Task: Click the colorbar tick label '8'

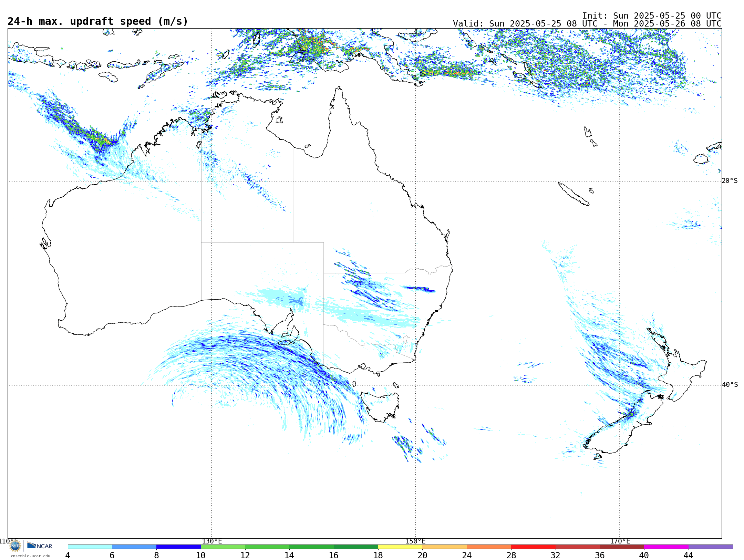Action: click(x=156, y=556)
